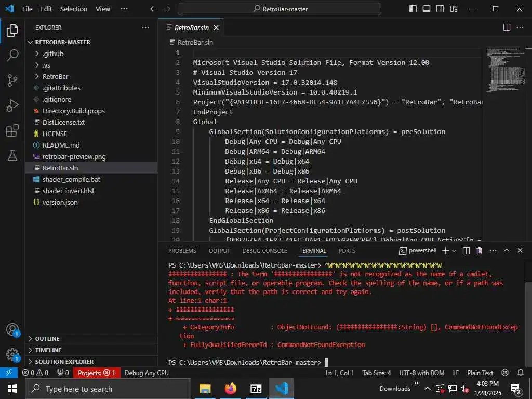Toggle the primary side bar
Screen dimensions: 532x399
pos(413,9)
